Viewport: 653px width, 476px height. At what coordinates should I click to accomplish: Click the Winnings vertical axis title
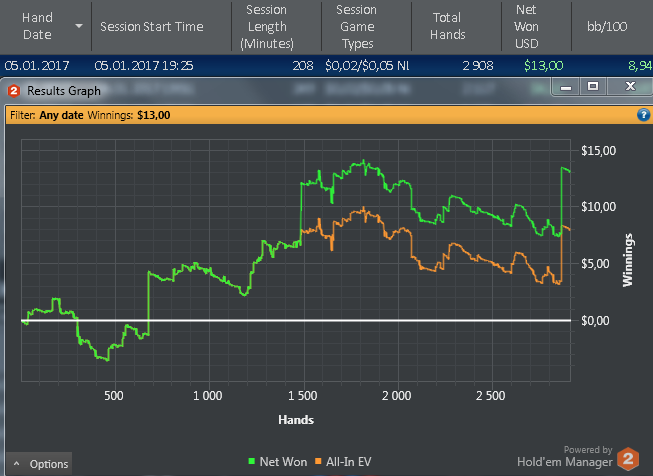(x=628, y=260)
